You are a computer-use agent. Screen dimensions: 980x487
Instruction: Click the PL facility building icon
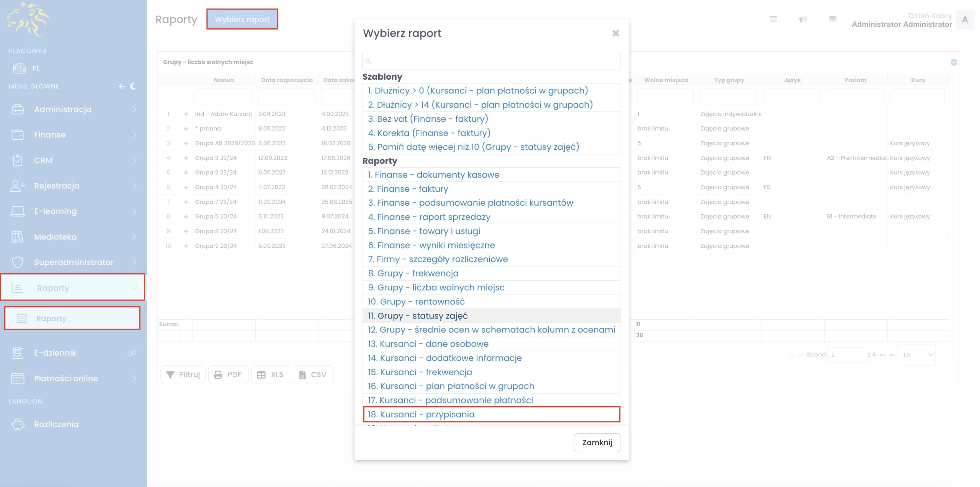[19, 69]
